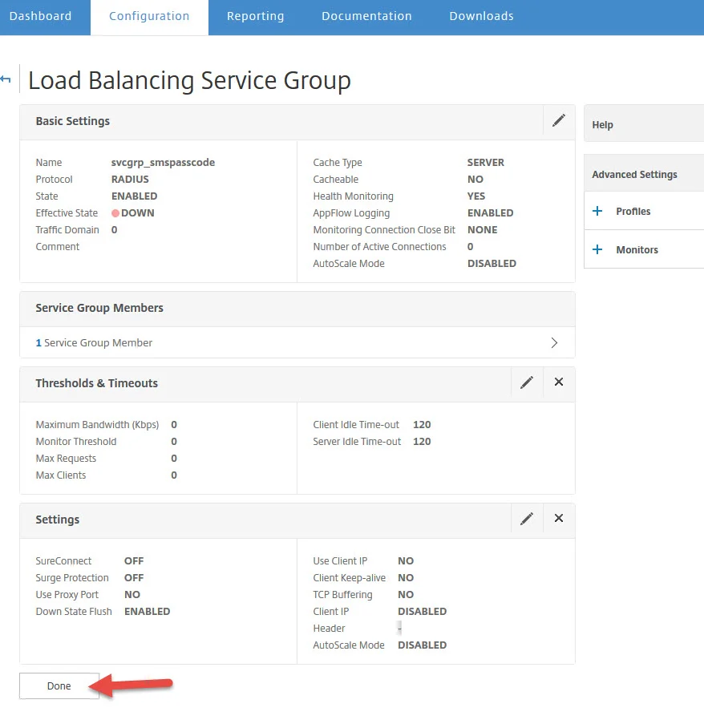Screen dimensions: 704x728
Task: Click the Monitors advanced setting label
Action: tap(637, 250)
